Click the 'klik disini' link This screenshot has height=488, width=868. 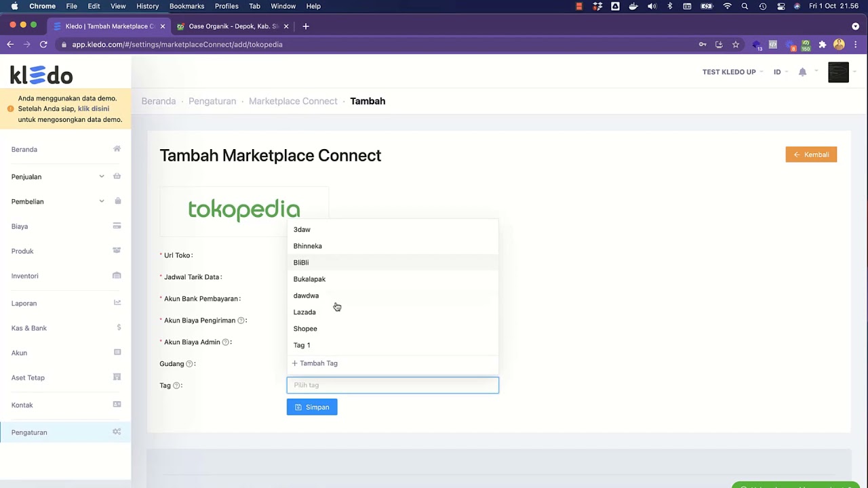point(94,108)
